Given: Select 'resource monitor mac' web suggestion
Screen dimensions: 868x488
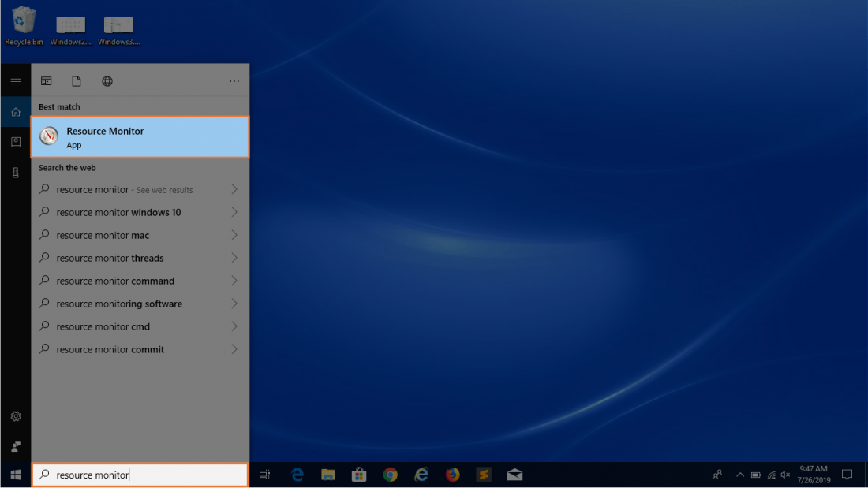Looking at the screenshot, I should coord(103,235).
